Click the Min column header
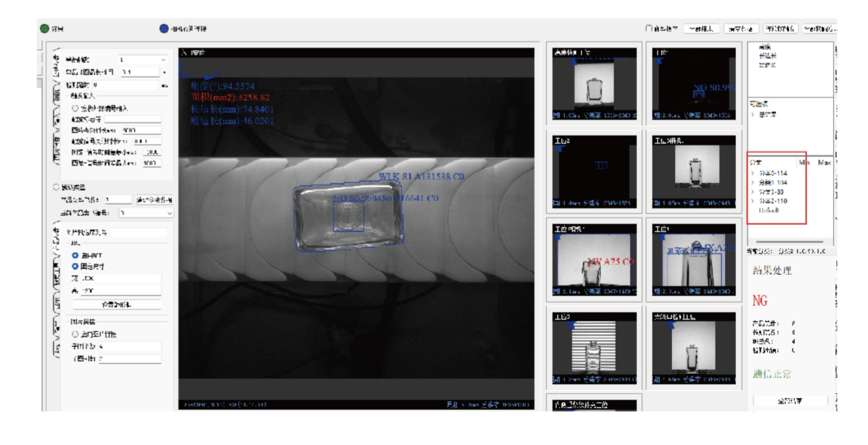 [x=804, y=162]
